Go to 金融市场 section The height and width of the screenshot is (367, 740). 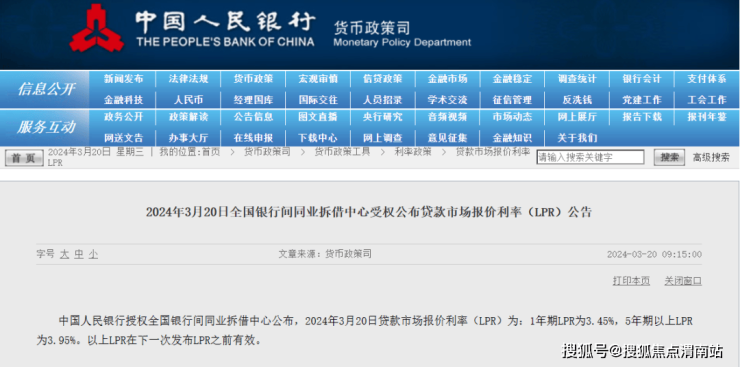[x=447, y=79]
